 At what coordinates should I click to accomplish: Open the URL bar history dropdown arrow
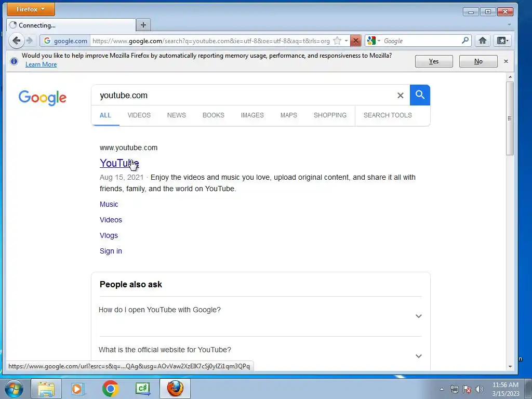[x=346, y=41]
